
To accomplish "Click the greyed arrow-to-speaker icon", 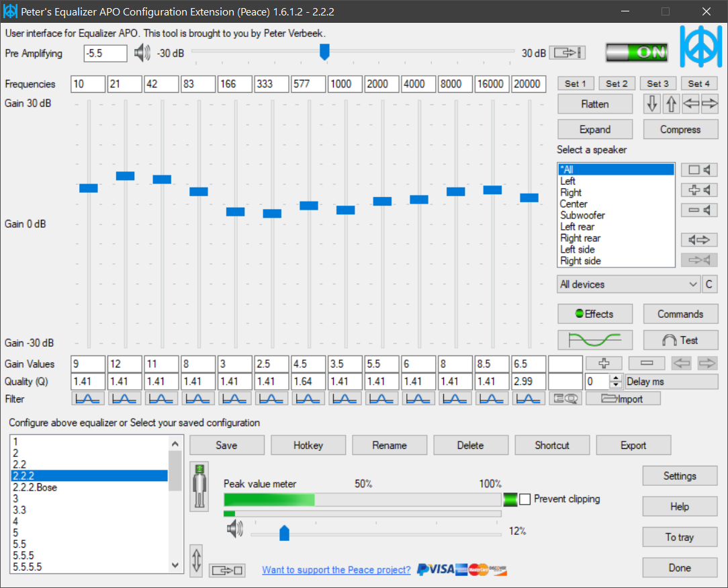I will [698, 259].
